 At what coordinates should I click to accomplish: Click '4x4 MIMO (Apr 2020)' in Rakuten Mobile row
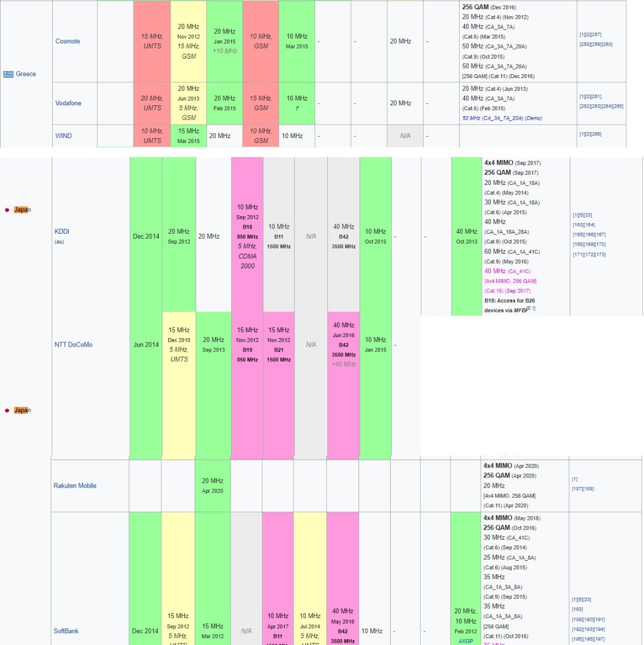click(x=511, y=466)
